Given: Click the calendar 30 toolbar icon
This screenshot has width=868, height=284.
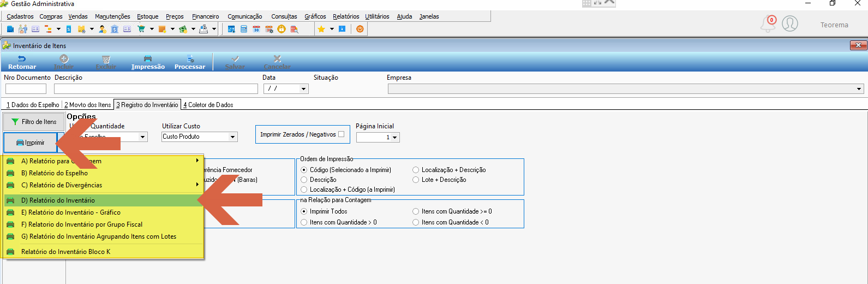Looking at the screenshot, I should point(256,29).
